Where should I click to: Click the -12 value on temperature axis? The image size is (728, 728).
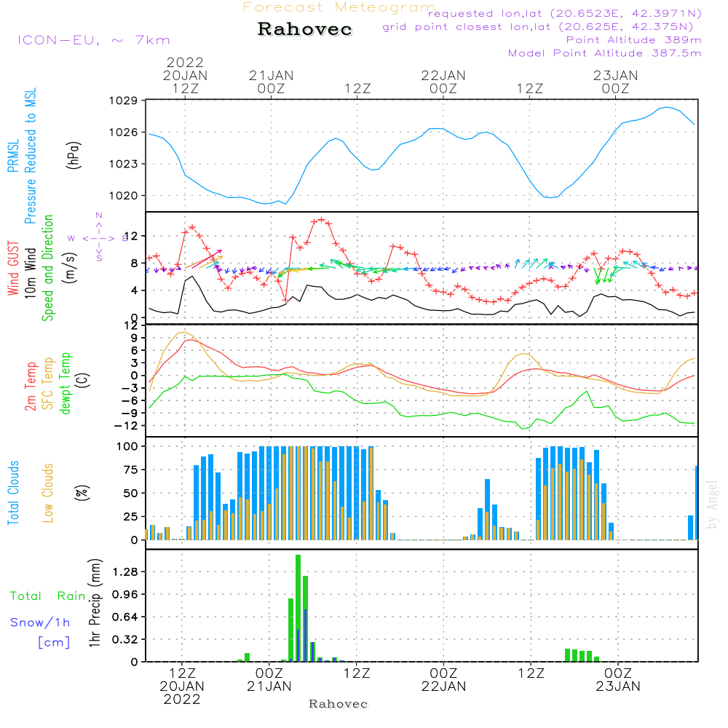tap(125, 426)
